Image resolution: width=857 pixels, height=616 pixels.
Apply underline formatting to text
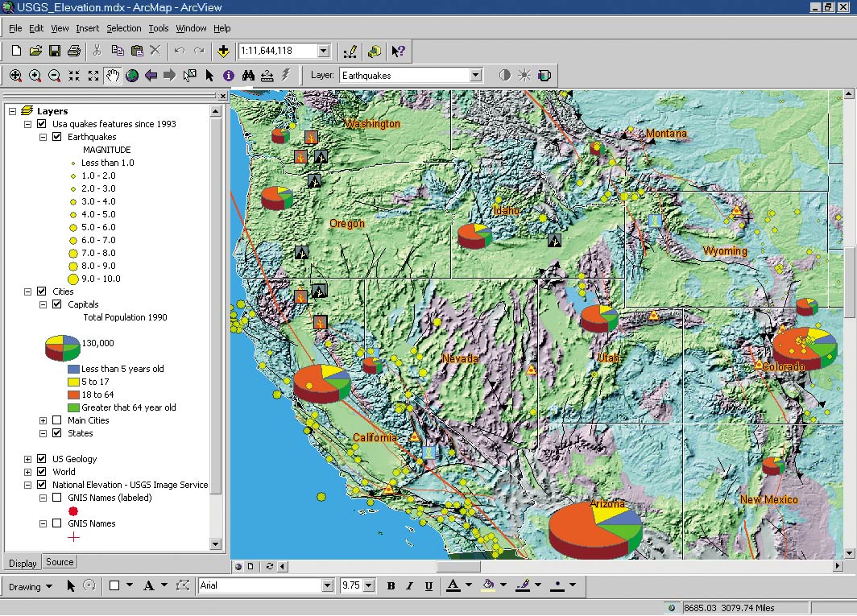click(428, 586)
